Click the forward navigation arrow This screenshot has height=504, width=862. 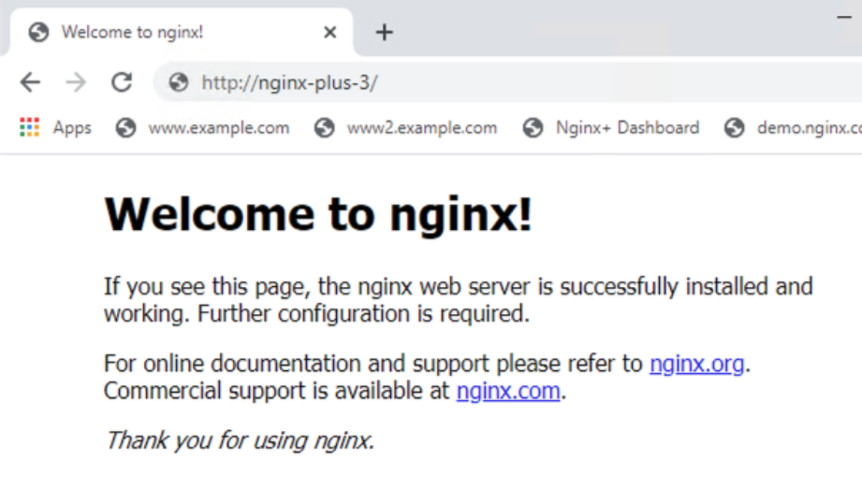76,83
